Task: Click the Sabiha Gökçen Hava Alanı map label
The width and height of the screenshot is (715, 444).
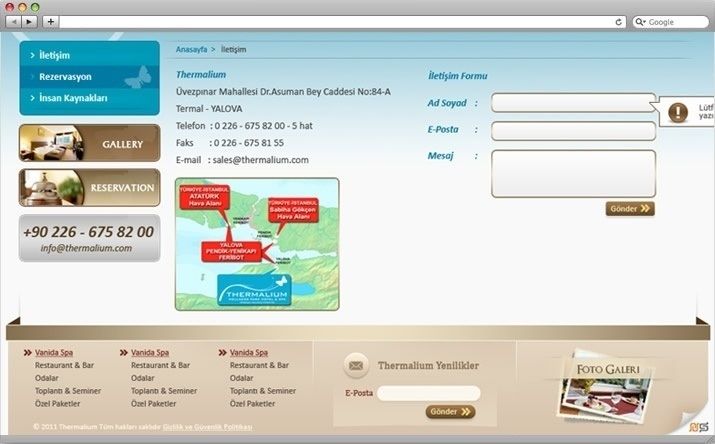Action: [x=293, y=210]
